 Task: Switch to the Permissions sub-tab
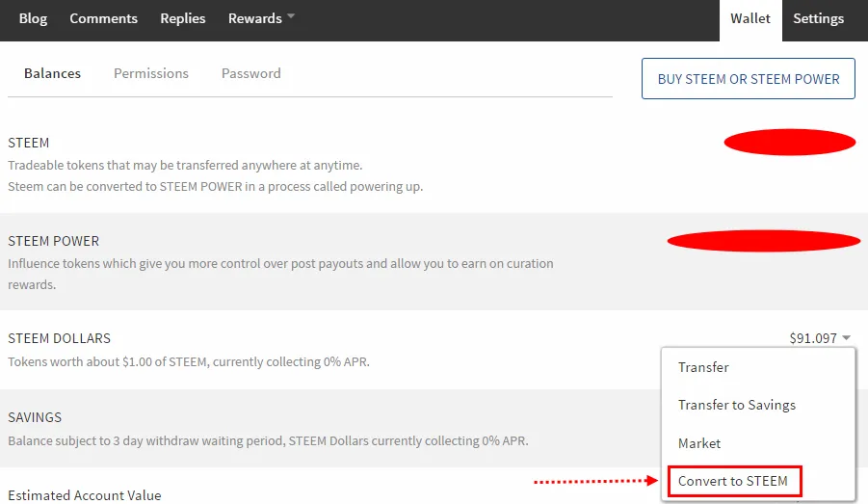click(151, 73)
